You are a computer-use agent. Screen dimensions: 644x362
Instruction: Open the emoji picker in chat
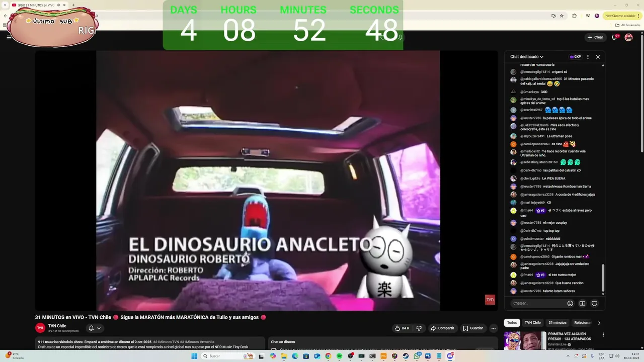570,303
